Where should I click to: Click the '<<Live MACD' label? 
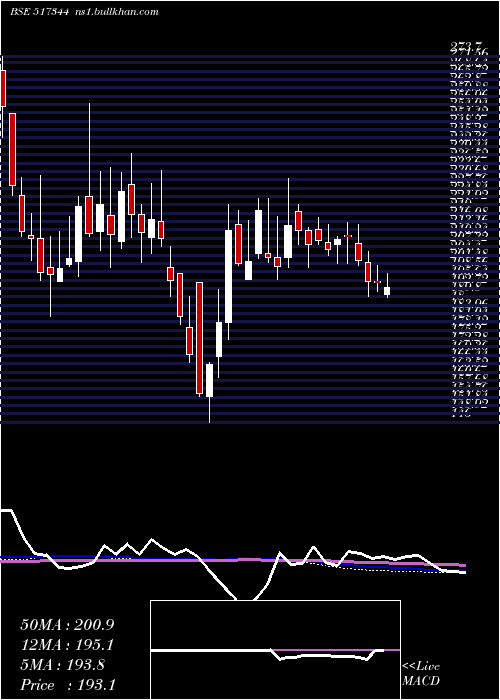coord(421,674)
